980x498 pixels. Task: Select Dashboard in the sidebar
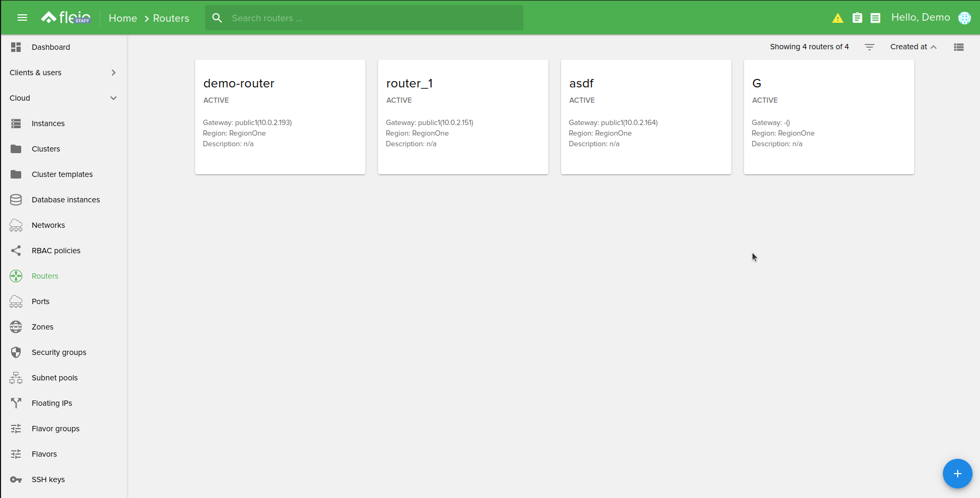[x=51, y=47]
